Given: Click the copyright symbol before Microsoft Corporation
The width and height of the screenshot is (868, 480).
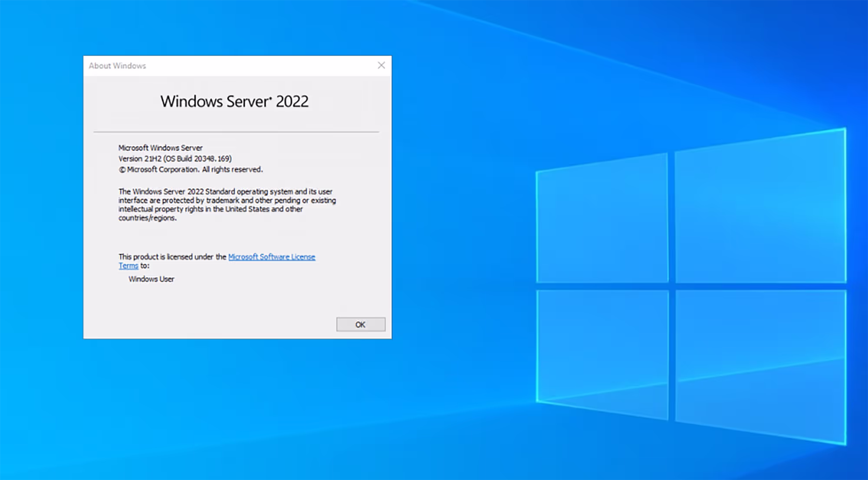Looking at the screenshot, I should pyautogui.click(x=122, y=170).
